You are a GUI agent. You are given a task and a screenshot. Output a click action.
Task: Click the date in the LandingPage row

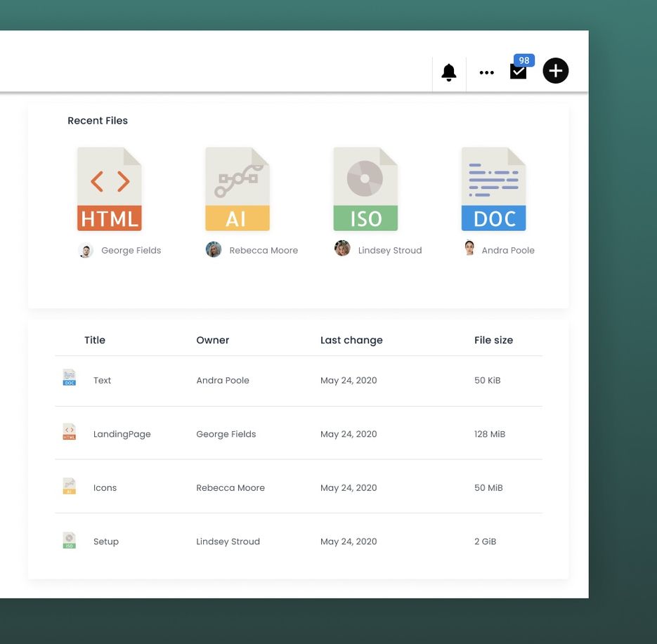(x=349, y=434)
